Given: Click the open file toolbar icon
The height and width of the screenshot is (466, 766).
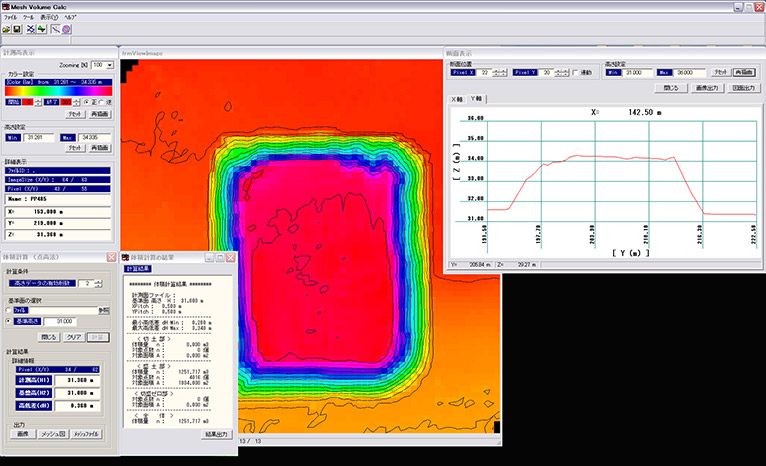Looking at the screenshot, I should pos(6,30).
